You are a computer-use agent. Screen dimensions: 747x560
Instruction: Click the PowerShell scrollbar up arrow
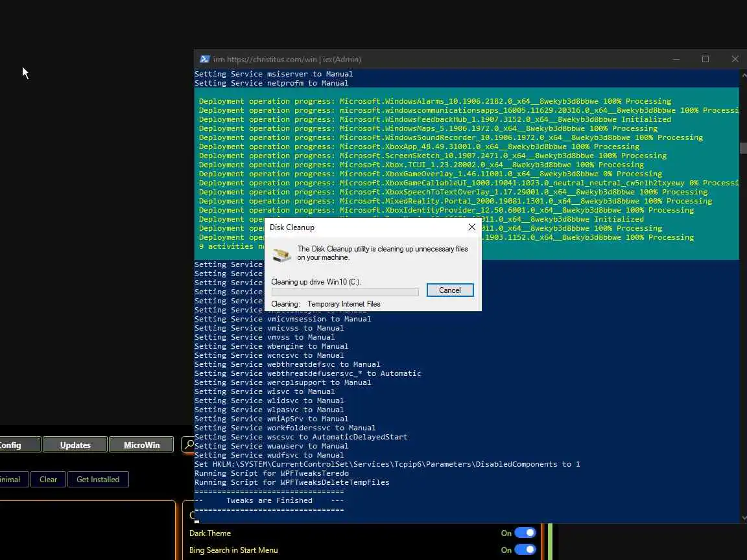point(743,75)
